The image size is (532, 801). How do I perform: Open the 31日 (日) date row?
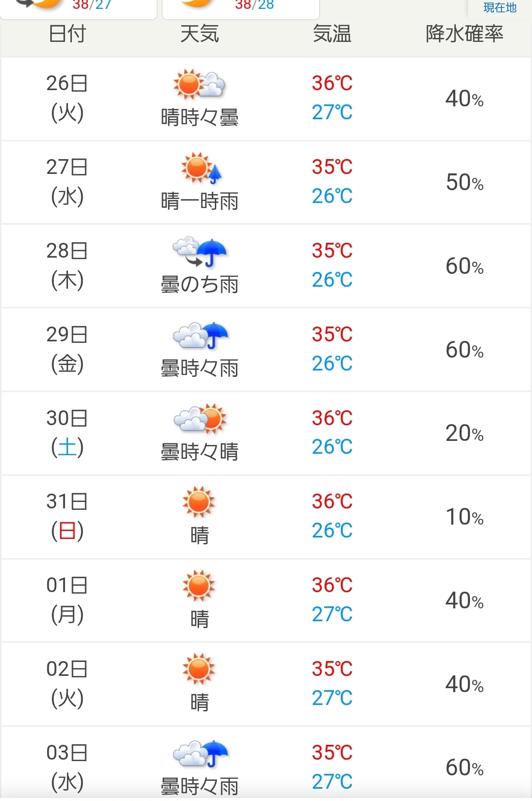[266, 517]
